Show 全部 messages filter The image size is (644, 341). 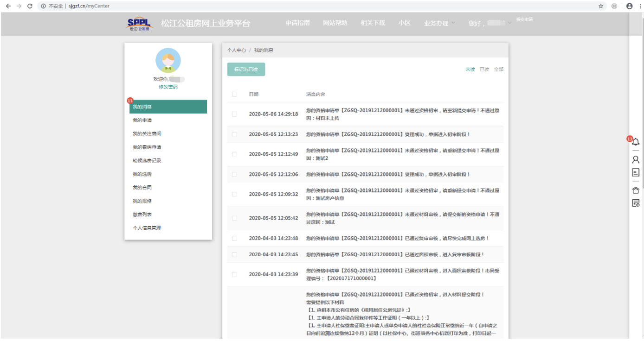(x=498, y=69)
